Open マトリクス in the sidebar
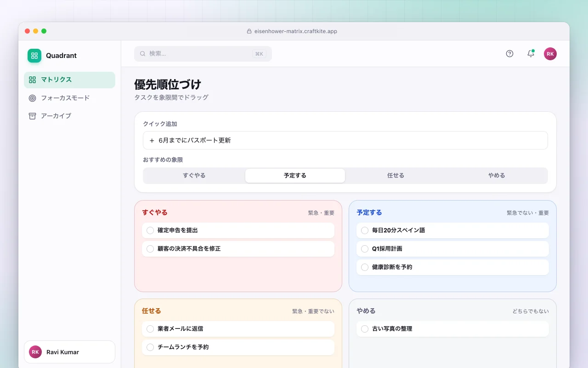This screenshot has width=588, height=368. (69, 80)
